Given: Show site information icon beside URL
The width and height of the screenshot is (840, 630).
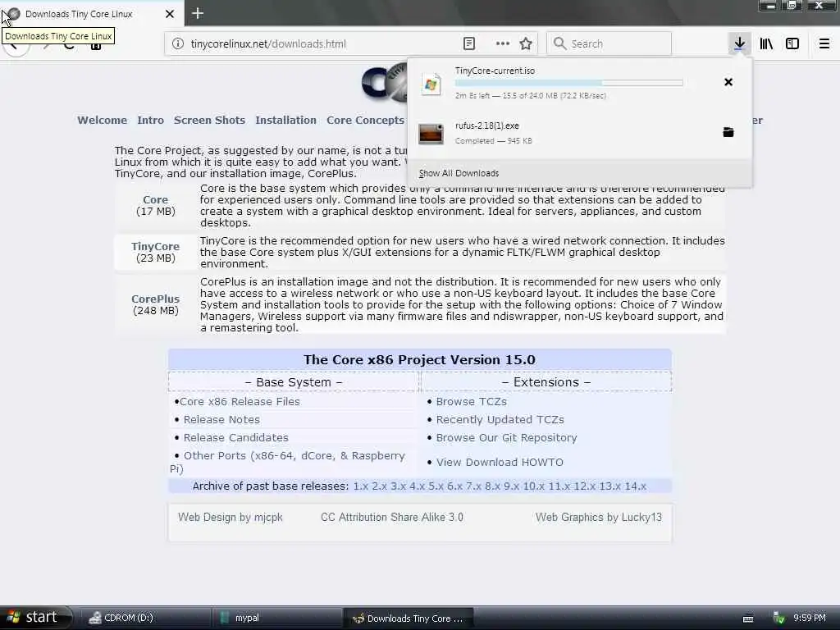Looking at the screenshot, I should click(x=178, y=43).
